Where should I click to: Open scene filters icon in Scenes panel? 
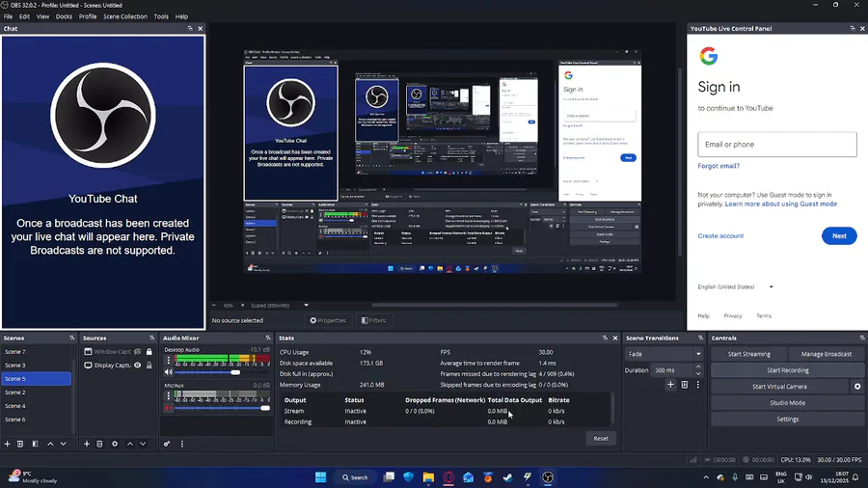click(x=35, y=444)
